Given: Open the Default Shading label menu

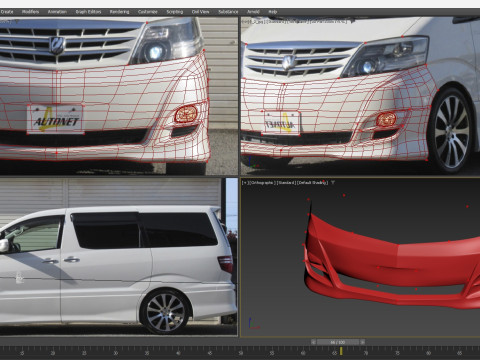Looking at the screenshot, I should pyautogui.click(x=313, y=183).
